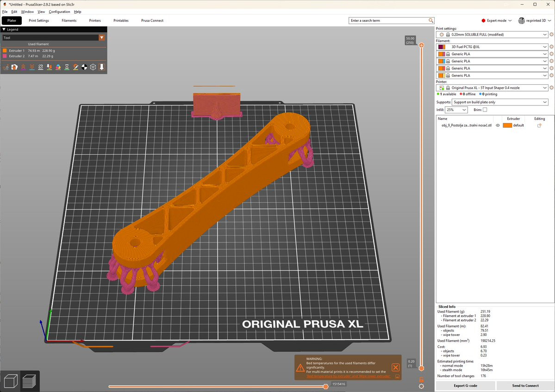
Task: Toggle shells cube icon in legend
Action: tap(93, 67)
